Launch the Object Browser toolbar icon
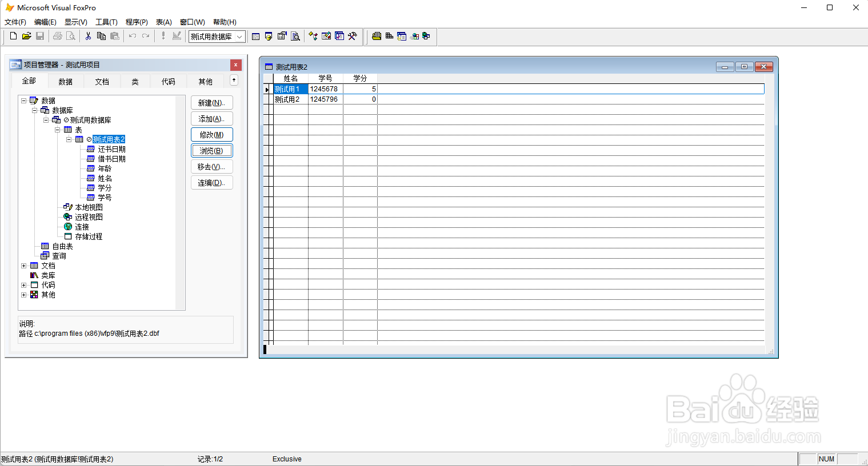868x466 pixels. [326, 36]
